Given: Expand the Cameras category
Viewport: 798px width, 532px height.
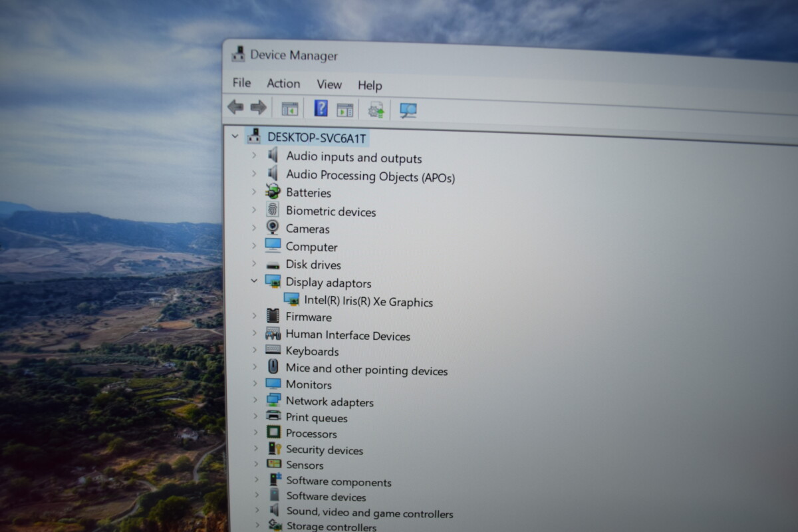Looking at the screenshot, I should point(253,227).
